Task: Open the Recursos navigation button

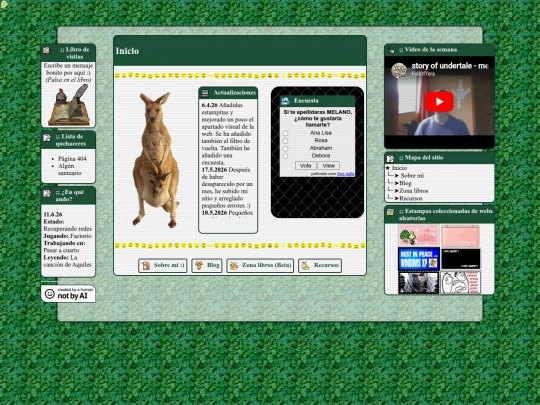Action: pos(320,266)
